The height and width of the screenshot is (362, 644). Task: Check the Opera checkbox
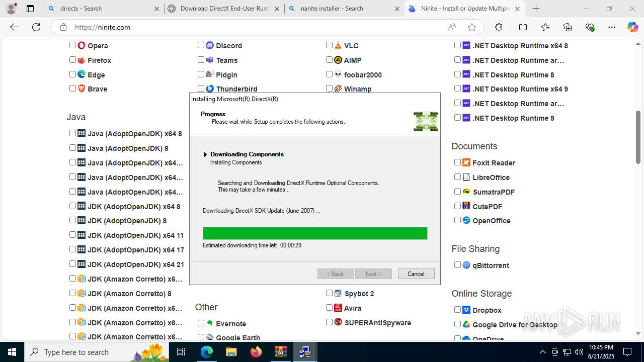72,45
